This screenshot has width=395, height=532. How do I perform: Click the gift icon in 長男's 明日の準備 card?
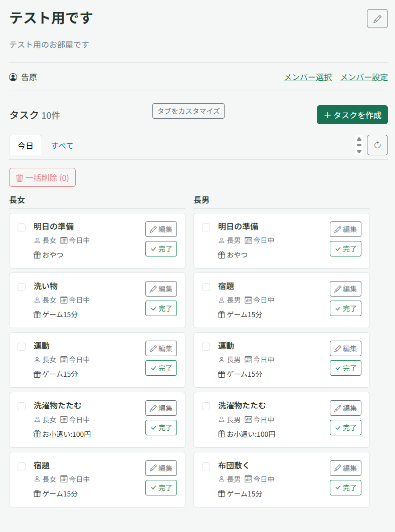tap(222, 255)
